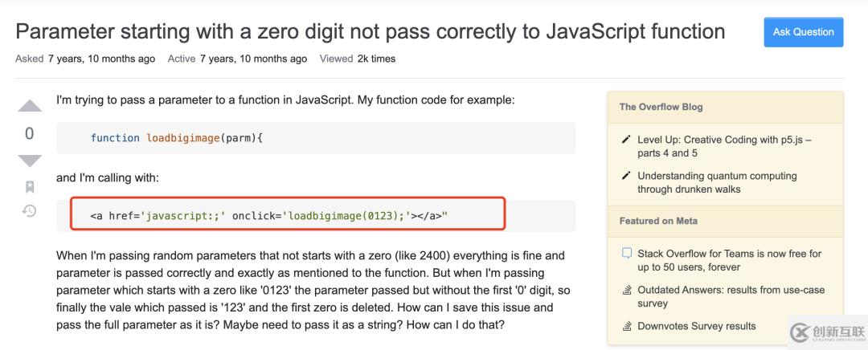The image size is (868, 350).
Task: Bookmark this question
Action: (30, 186)
